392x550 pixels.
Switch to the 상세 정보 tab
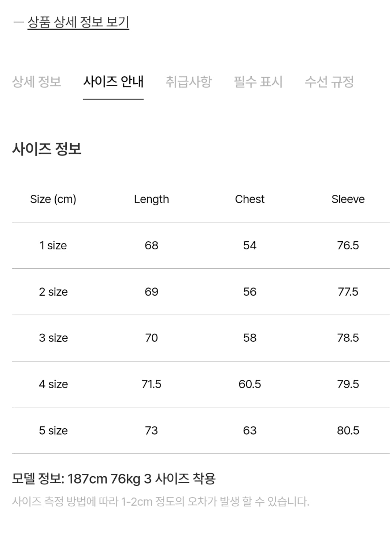[37, 81]
